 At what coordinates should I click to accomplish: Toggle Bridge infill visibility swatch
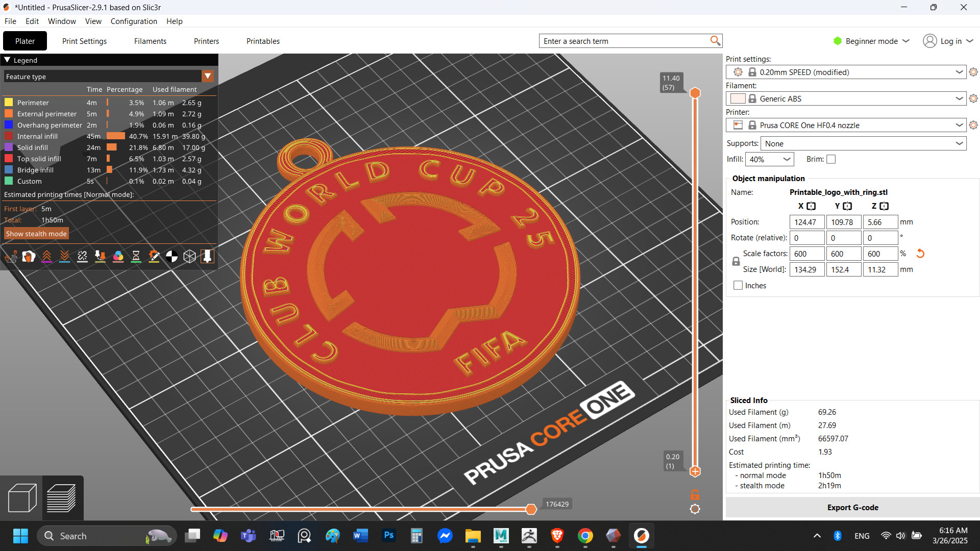(9, 169)
